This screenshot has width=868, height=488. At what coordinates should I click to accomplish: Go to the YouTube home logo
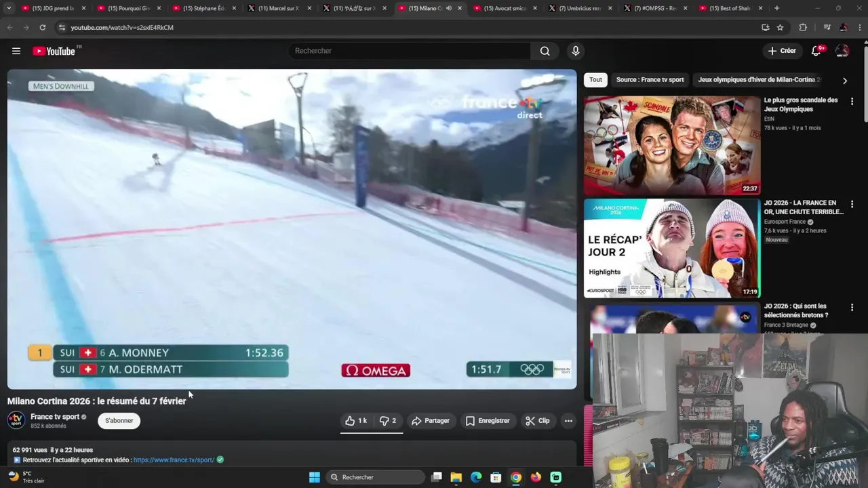click(x=54, y=51)
